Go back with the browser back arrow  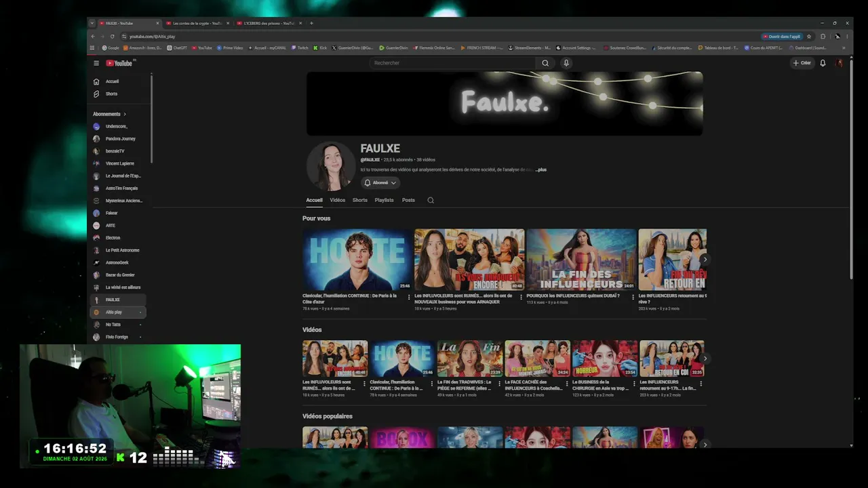93,37
